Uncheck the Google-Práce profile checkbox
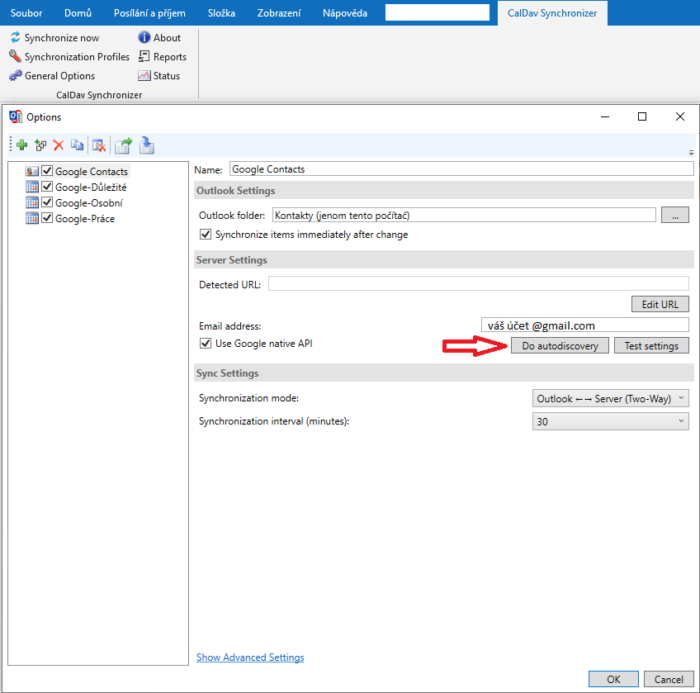This screenshot has width=700, height=693. (x=47, y=218)
